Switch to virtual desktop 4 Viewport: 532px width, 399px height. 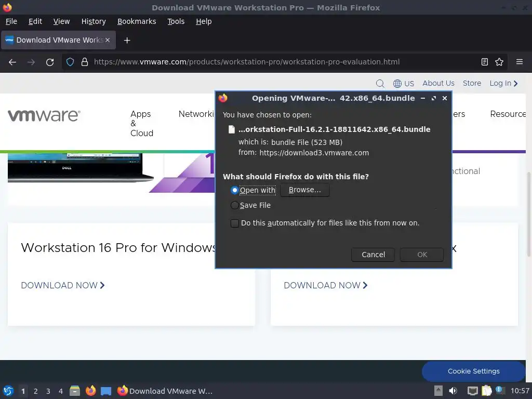(x=61, y=391)
